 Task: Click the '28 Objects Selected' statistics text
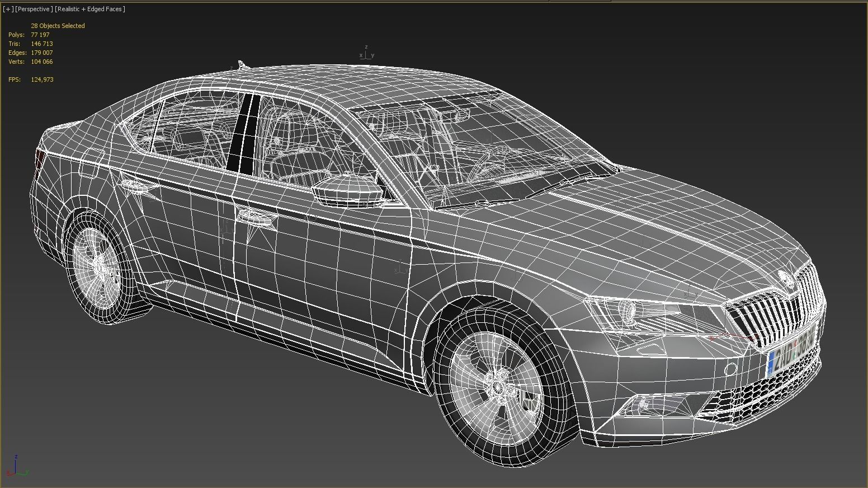tap(58, 26)
